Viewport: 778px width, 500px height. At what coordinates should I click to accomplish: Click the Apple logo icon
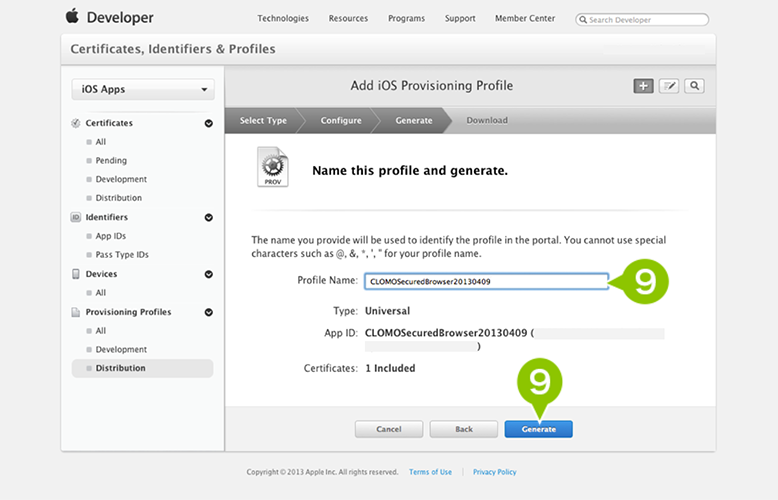point(72,16)
